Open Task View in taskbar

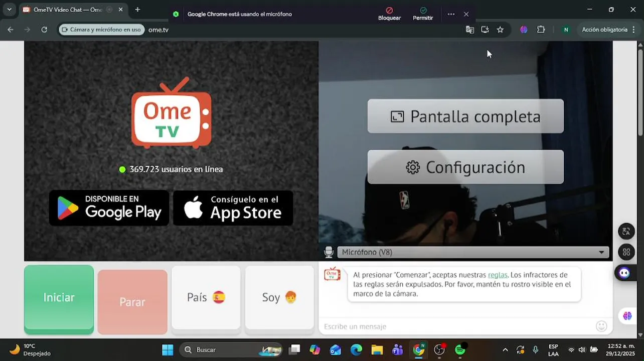[294, 349]
